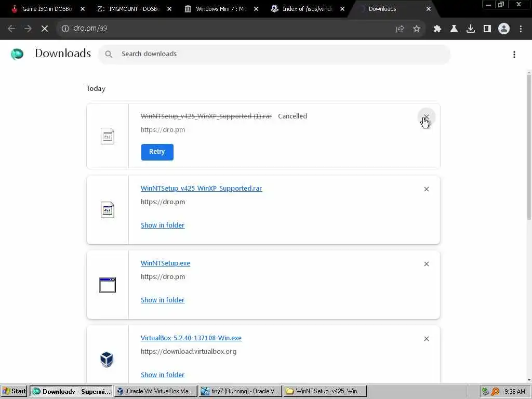Switch to Index of /isos/windows tab
Image resolution: width=532 pixels, height=399 pixels.
(x=307, y=9)
